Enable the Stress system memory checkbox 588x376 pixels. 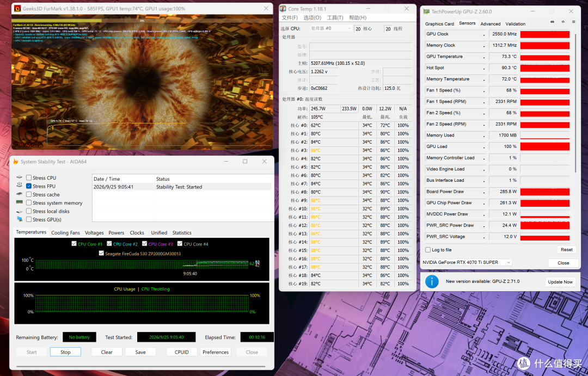tap(29, 203)
